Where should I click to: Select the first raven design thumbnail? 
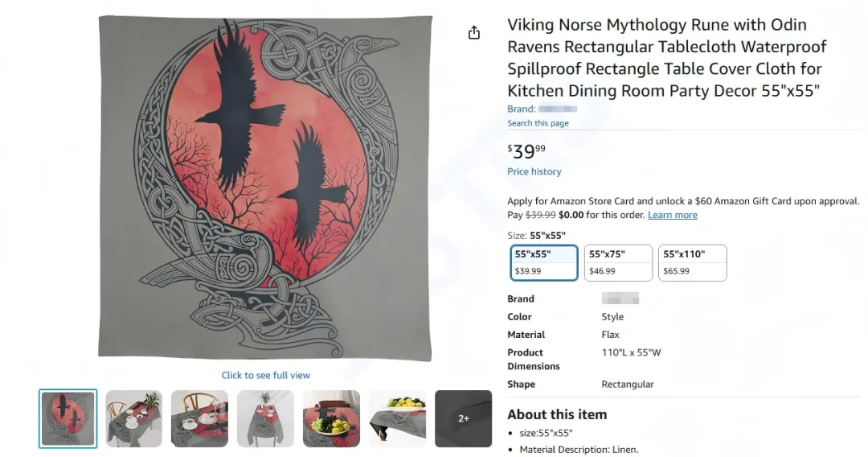pos(68,418)
